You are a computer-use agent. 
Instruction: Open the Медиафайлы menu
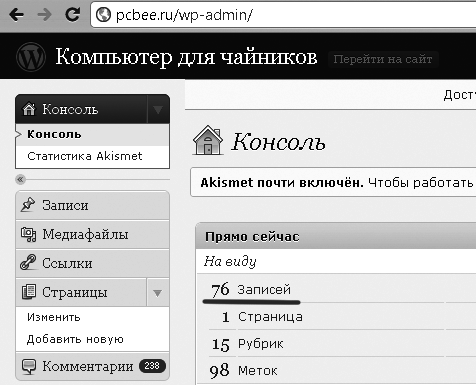tap(85, 234)
